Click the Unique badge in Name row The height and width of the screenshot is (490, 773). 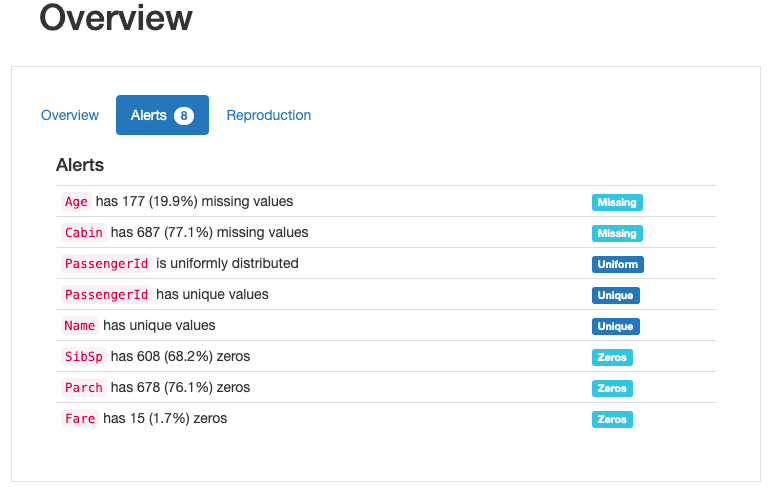tap(616, 326)
